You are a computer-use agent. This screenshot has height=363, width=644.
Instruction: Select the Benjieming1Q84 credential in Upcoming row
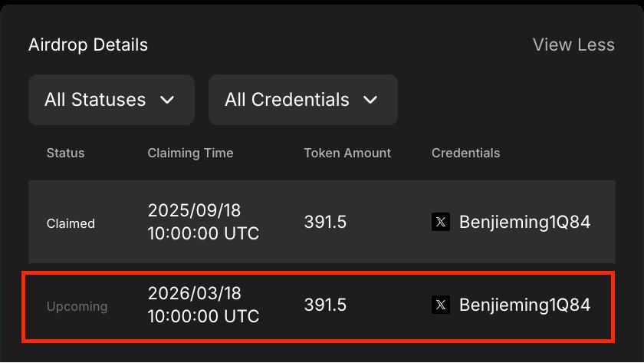point(524,305)
